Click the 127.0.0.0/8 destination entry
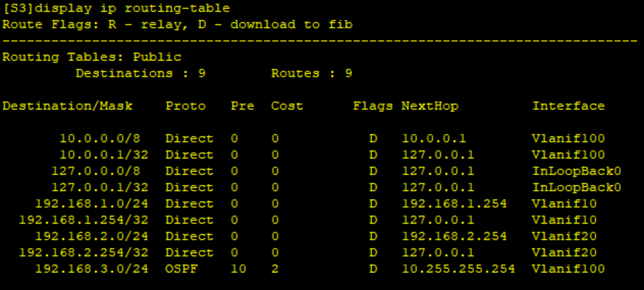Viewport: 644px width, 290px height. coord(96,171)
